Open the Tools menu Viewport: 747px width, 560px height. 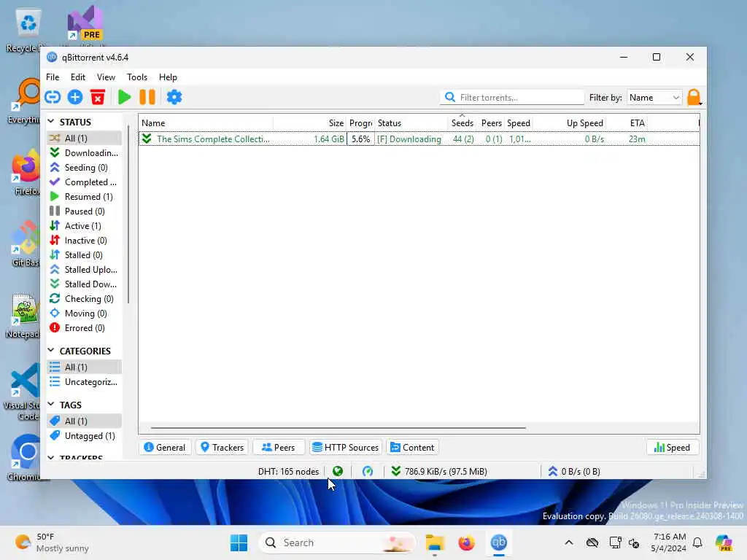(x=136, y=77)
